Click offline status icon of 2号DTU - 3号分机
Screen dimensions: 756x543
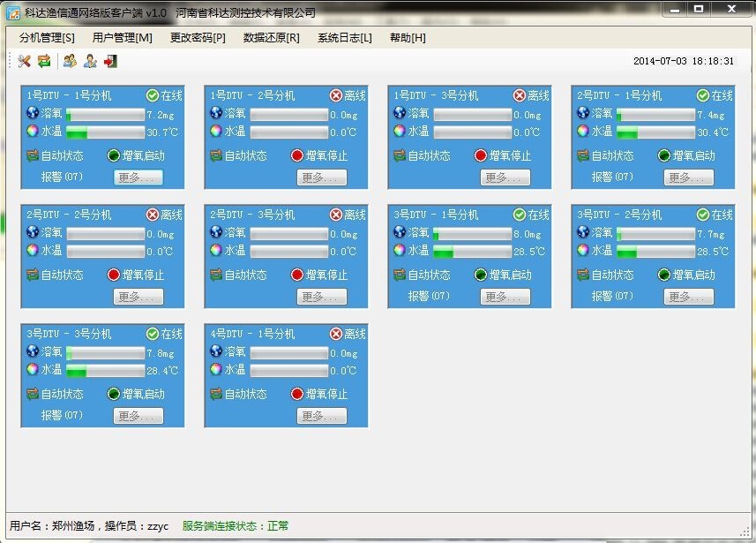(x=336, y=215)
